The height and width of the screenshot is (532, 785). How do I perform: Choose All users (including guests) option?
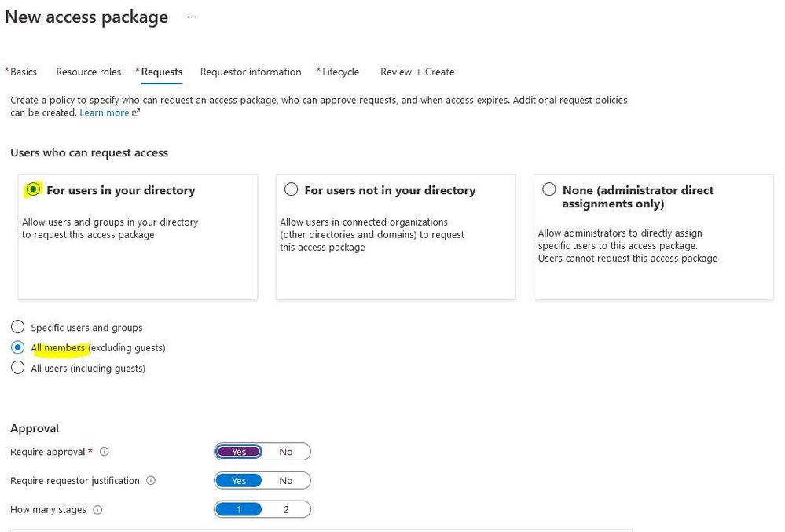pos(17,368)
